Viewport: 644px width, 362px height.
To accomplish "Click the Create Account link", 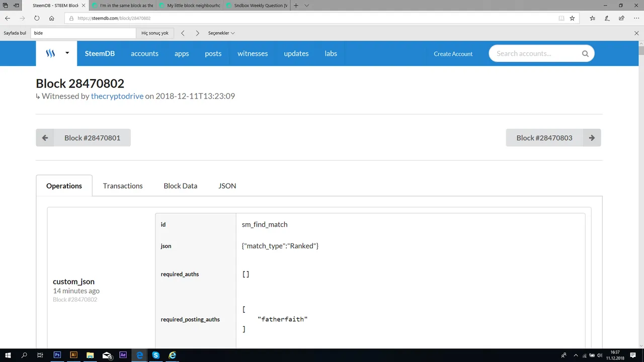I will coord(453,54).
